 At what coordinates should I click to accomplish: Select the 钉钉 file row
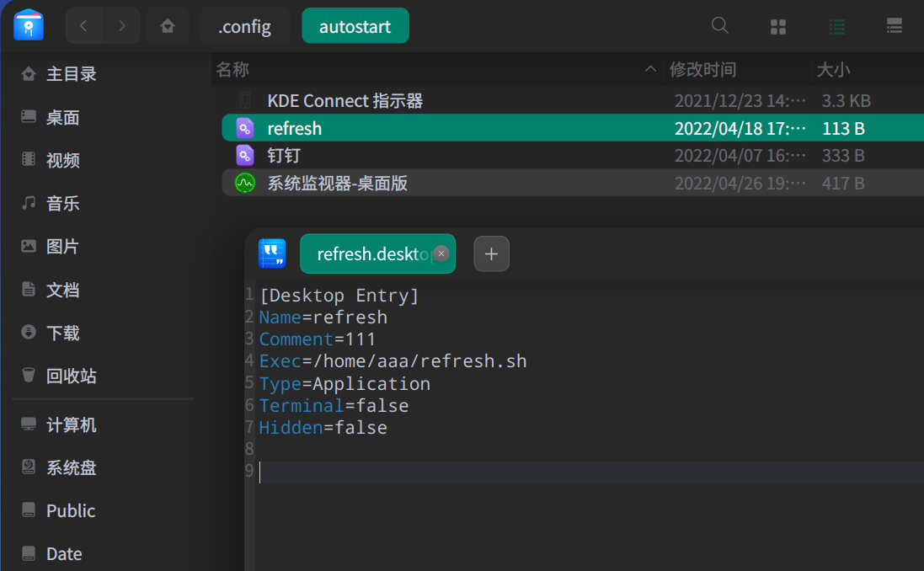click(284, 156)
